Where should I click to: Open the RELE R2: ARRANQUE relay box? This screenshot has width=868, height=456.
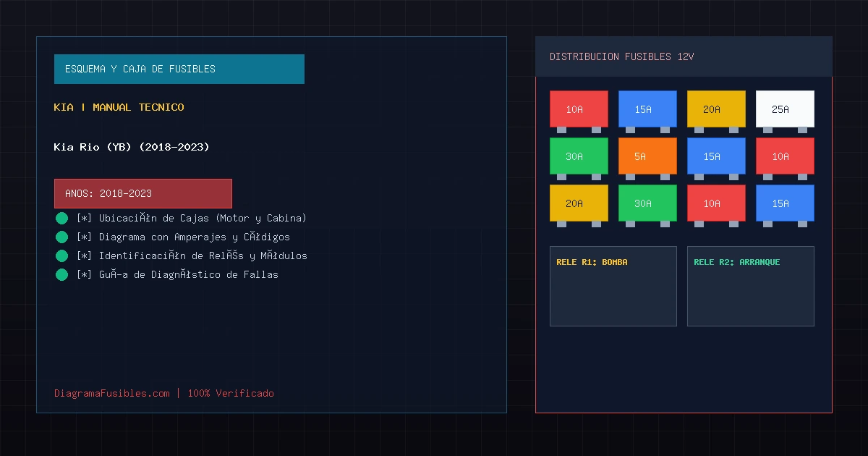(751, 286)
